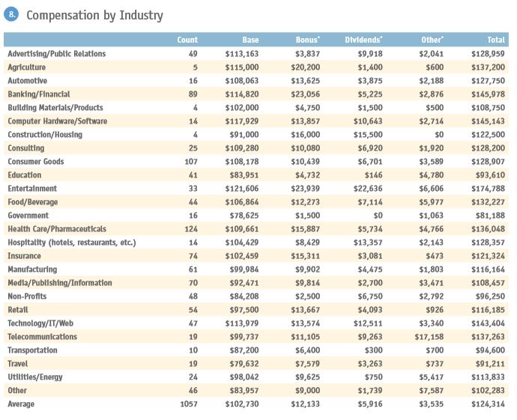Select the Entertainment total $174,788 cell

489,189
